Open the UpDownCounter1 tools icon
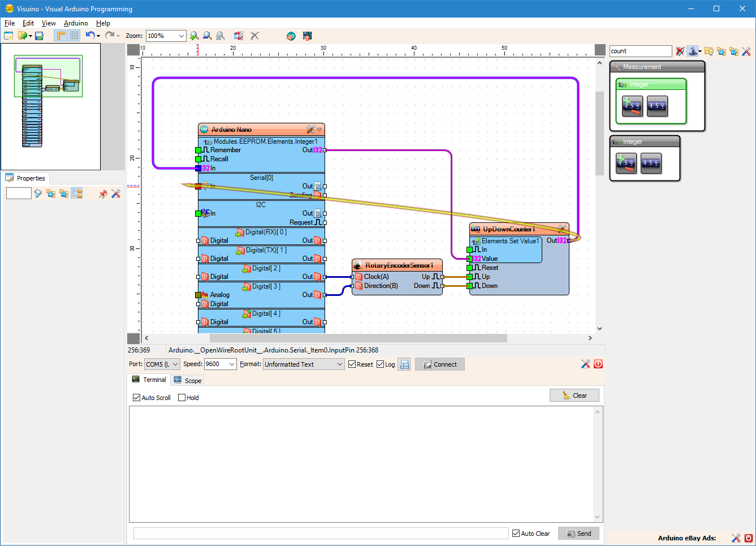Viewport: 756px width, 546px height. pos(561,229)
